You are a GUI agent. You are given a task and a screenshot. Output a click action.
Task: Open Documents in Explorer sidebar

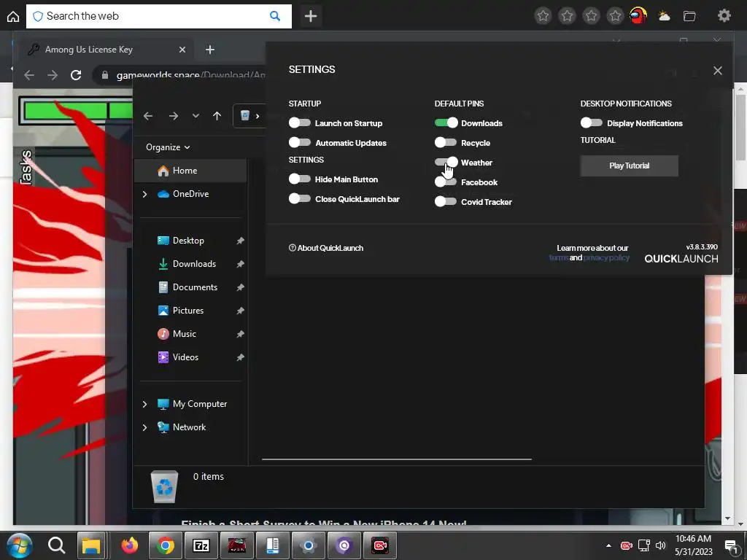(195, 287)
